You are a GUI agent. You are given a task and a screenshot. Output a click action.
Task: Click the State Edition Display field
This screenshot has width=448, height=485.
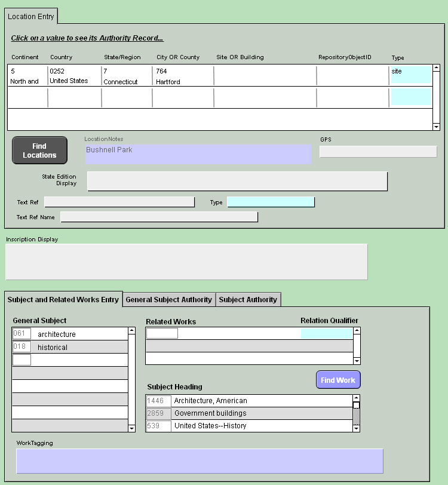(x=237, y=182)
